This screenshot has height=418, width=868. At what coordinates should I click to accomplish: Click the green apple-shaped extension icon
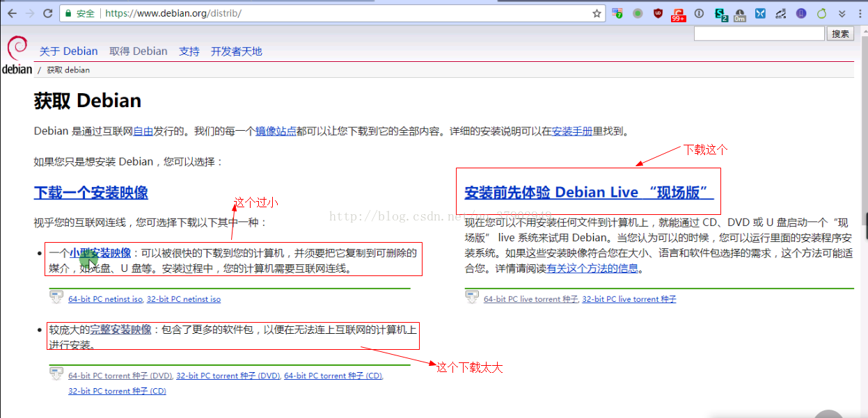click(x=821, y=13)
